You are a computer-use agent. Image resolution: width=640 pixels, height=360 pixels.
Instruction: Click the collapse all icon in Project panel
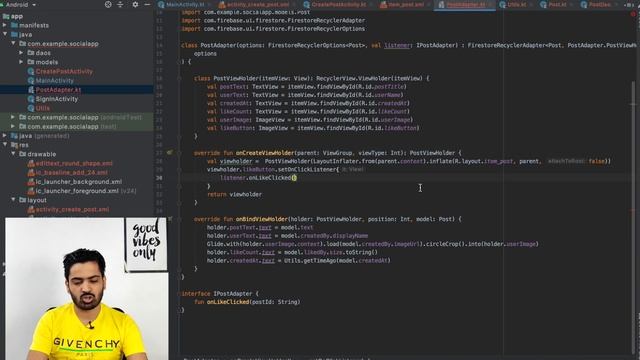click(120, 4)
